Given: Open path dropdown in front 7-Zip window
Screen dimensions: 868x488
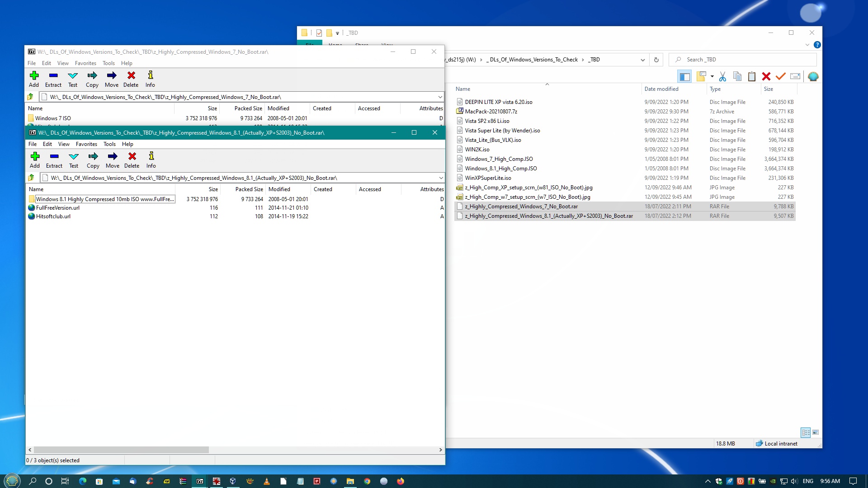Looking at the screenshot, I should tap(441, 178).
